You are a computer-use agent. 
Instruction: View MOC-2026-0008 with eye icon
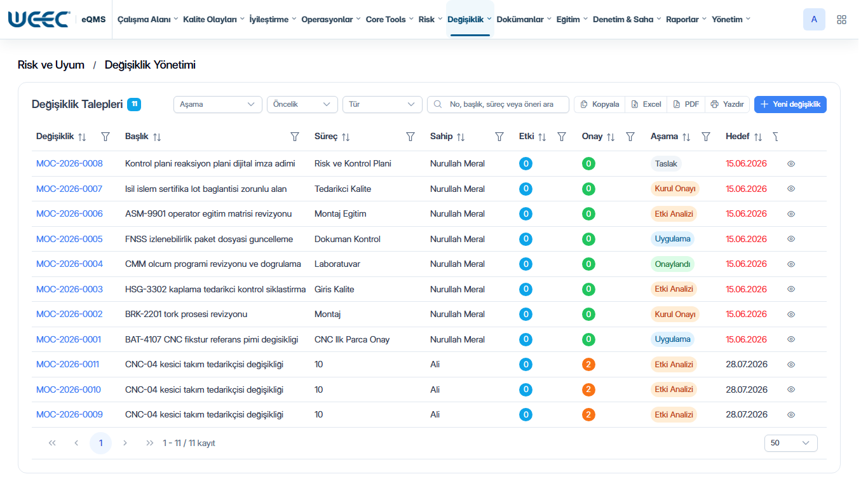791,163
